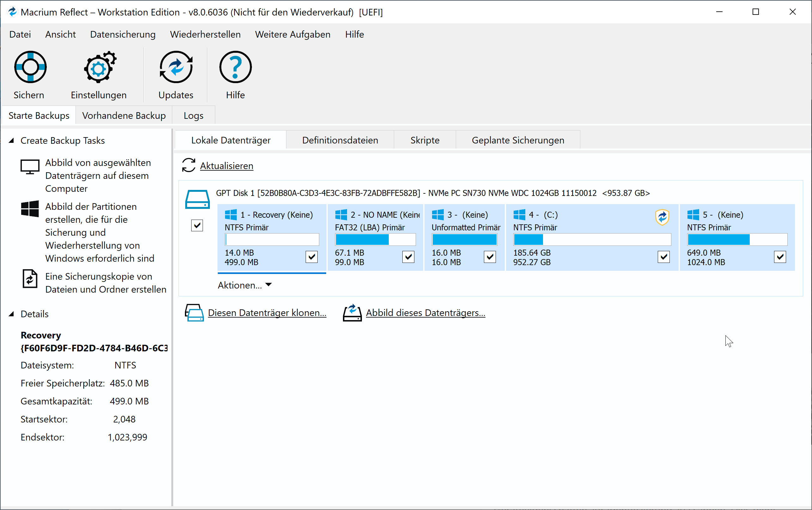Uncheck the Recovery partition checkbox
The width and height of the screenshot is (812, 510).
coord(312,257)
